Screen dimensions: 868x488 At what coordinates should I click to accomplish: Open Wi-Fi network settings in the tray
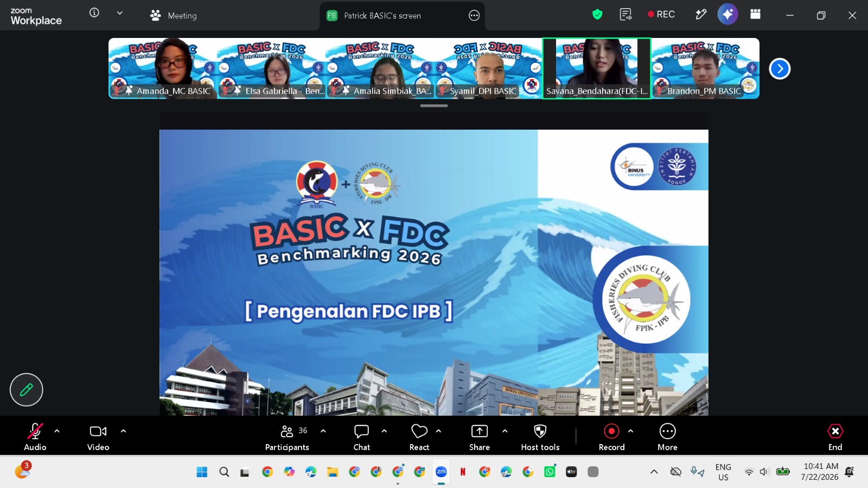[749, 472]
